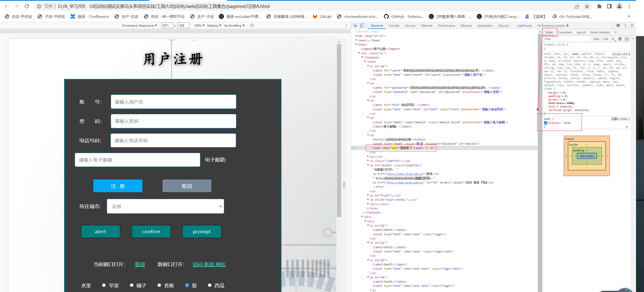
Task: Open the No throttling dropdown
Action: [x=234, y=26]
